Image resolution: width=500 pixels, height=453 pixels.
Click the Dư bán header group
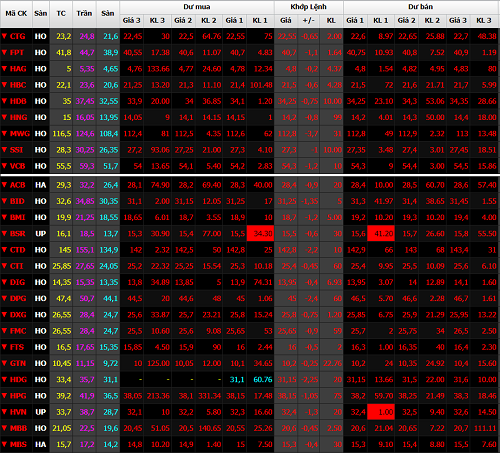pyautogui.click(x=421, y=7)
